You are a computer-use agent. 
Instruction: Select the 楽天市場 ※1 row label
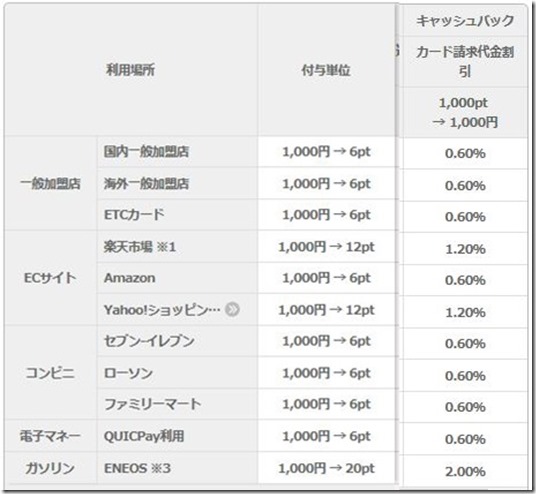pos(139,246)
